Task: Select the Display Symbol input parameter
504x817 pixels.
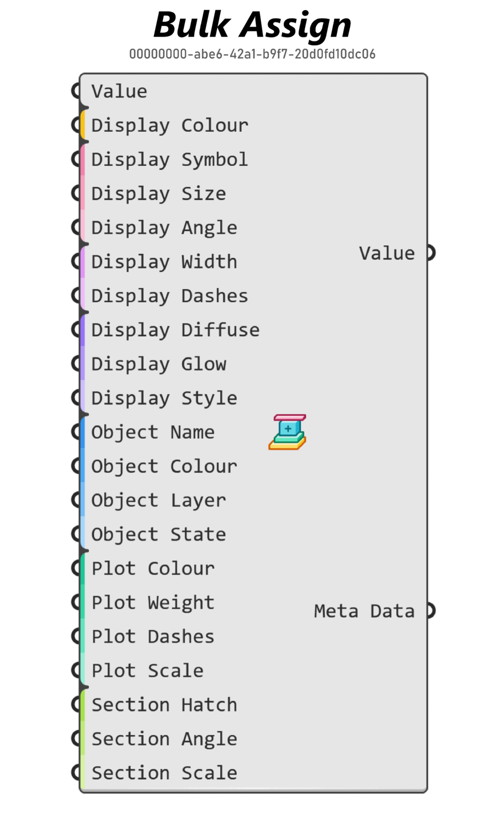Action: (x=170, y=160)
